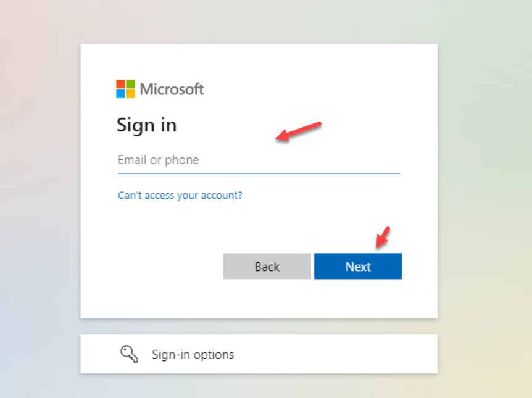Image resolution: width=532 pixels, height=398 pixels.
Task: Continue with the blue Next button
Action: point(358,267)
